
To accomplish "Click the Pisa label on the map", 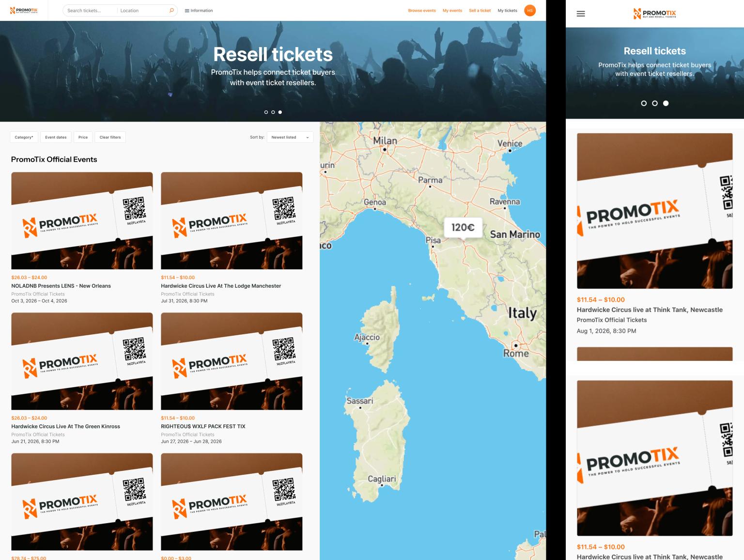I will click(433, 240).
